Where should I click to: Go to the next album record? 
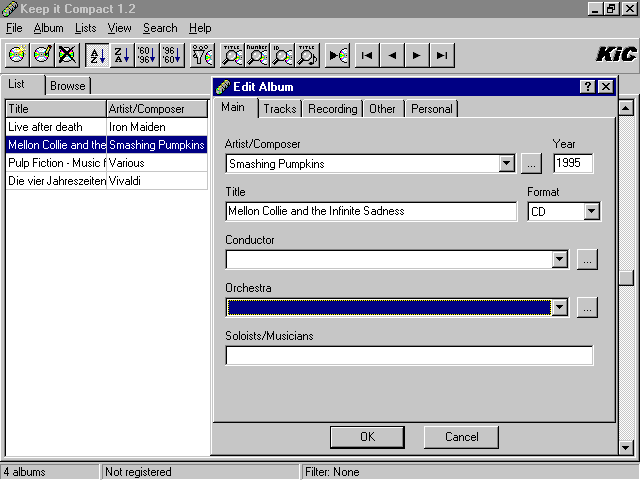coord(417,55)
